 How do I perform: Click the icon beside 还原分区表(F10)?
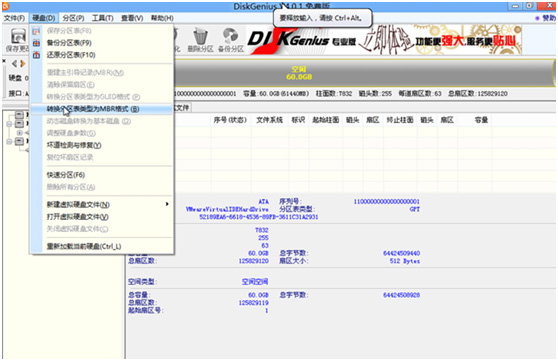click(36, 55)
